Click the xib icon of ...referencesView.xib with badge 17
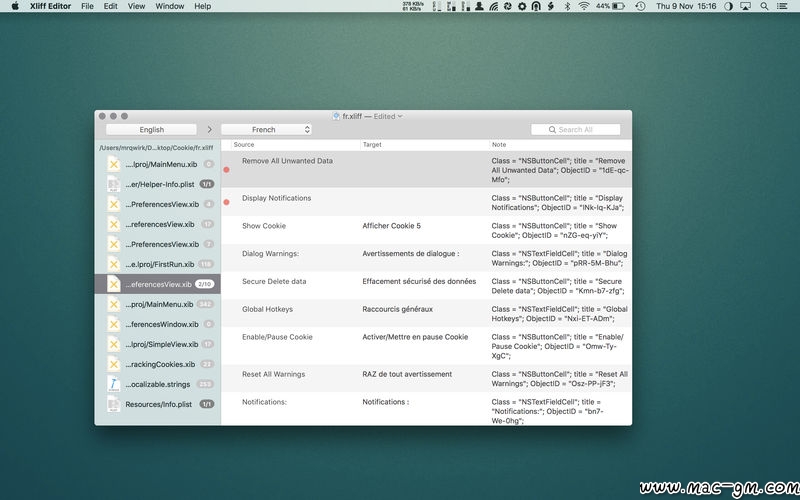 113,224
